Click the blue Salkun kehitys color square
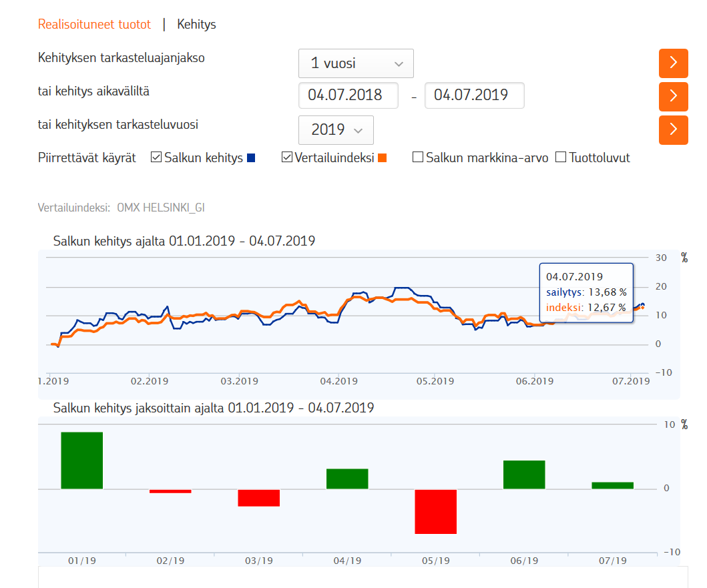707x588 pixels. coord(251,158)
